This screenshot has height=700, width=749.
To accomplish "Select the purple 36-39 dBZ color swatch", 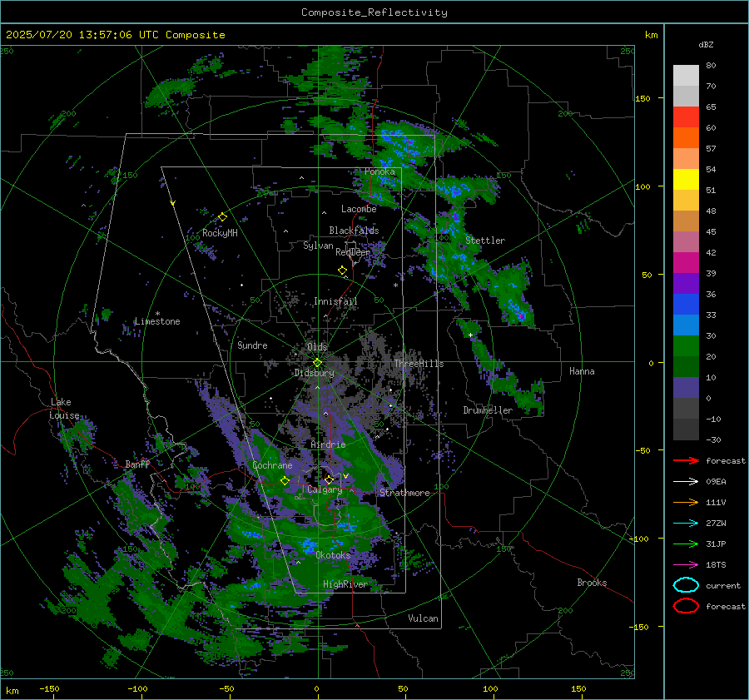I will tap(686, 284).
